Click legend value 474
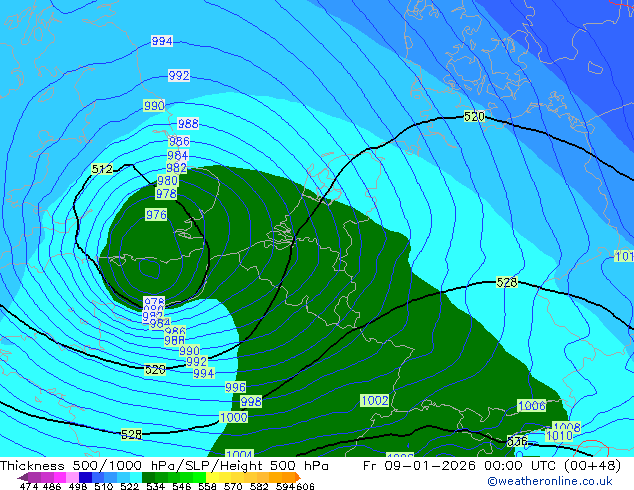Screen dimensions: 634x490 (29, 486)
